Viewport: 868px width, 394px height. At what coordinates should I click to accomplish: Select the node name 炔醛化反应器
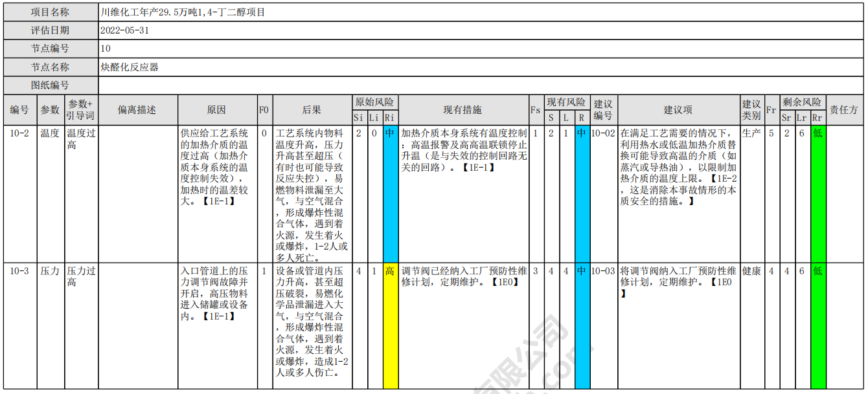[x=130, y=67]
